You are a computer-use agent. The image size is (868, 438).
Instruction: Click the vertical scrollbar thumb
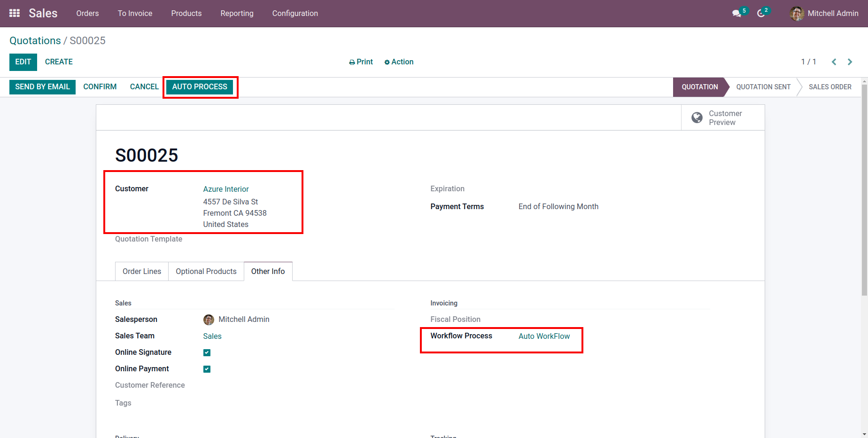coord(864,190)
